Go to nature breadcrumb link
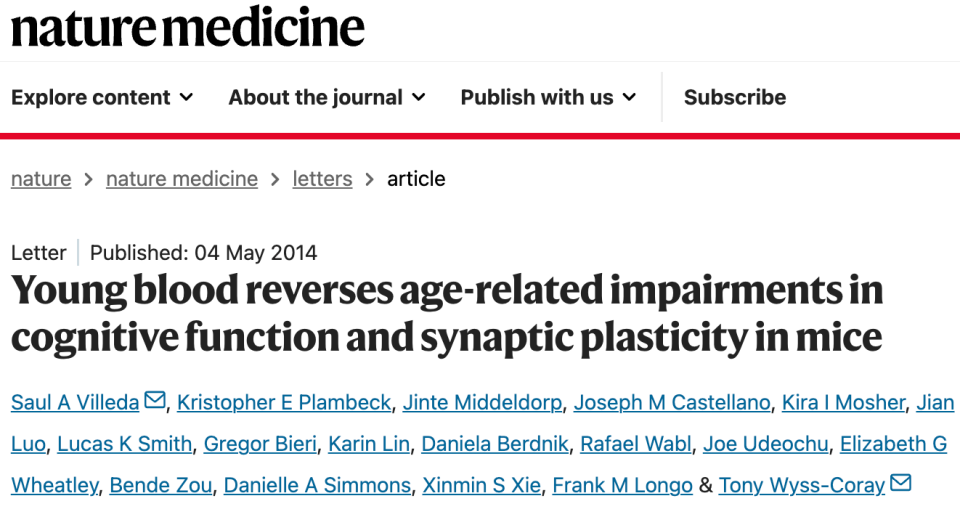Viewport: 960px width, 517px height. (41, 179)
